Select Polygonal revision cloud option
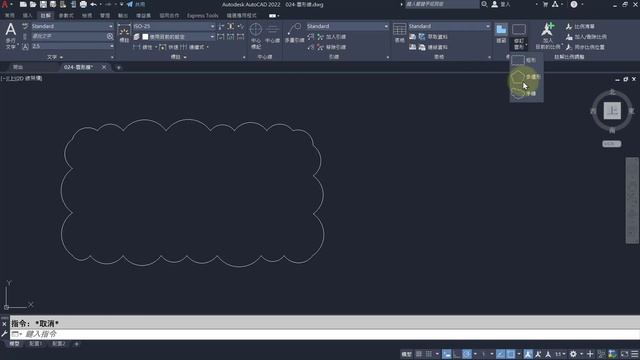 click(526, 77)
